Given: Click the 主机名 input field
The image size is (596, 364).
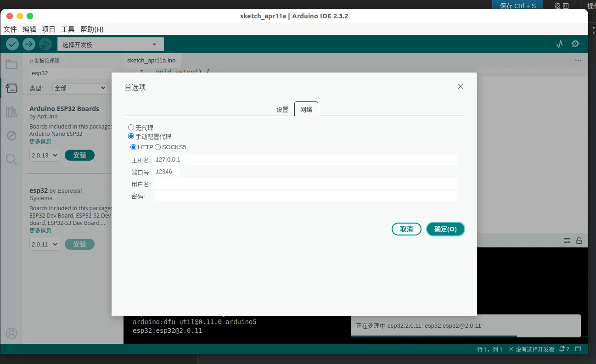Looking at the screenshot, I should (x=305, y=160).
